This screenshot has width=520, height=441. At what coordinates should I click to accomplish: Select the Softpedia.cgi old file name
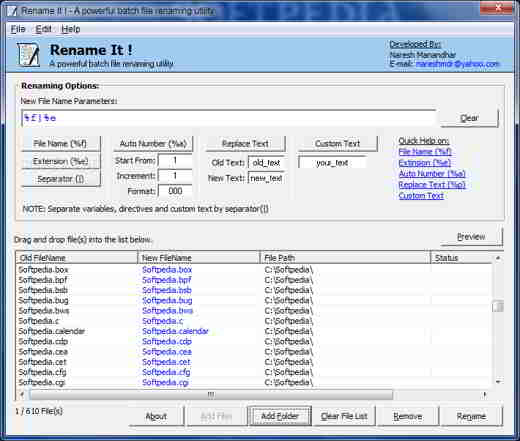coord(42,383)
